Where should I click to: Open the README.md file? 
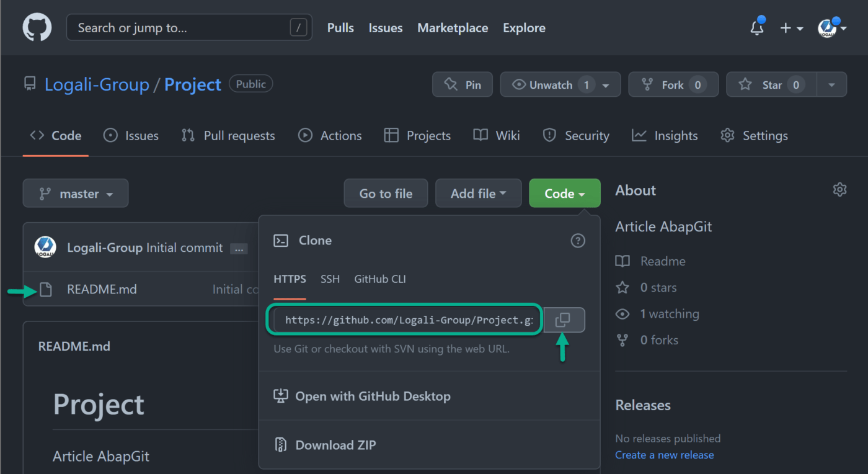102,289
